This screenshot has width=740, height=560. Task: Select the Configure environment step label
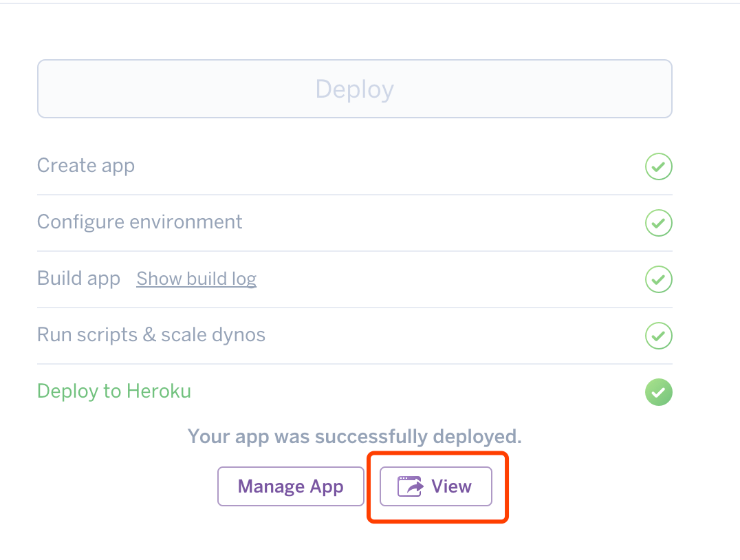pyautogui.click(x=140, y=222)
